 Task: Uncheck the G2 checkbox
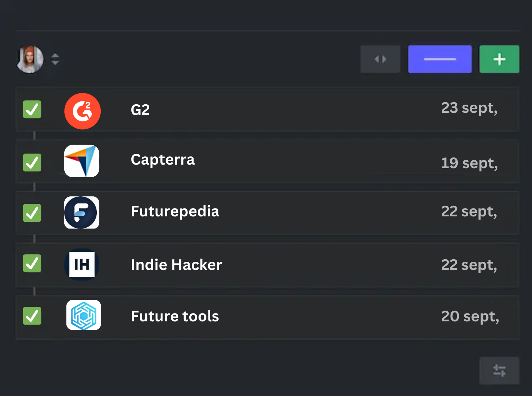(32, 109)
